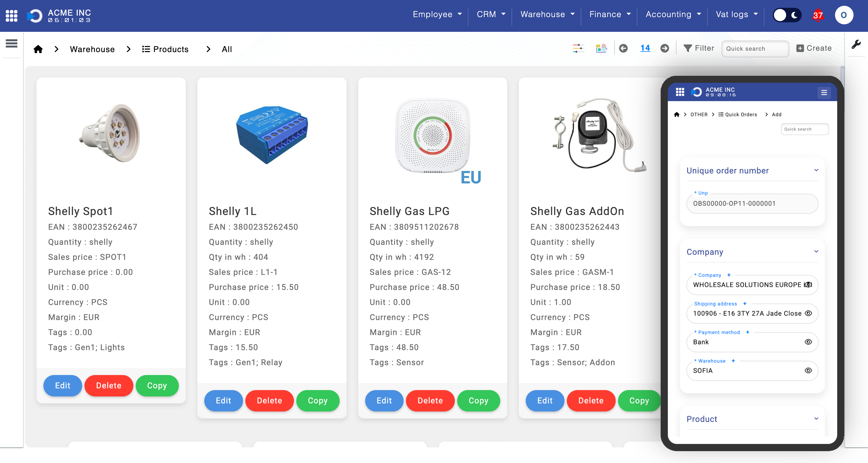The image size is (868, 463).
Task: Open the Warehouse dropdown menu
Action: click(x=547, y=14)
